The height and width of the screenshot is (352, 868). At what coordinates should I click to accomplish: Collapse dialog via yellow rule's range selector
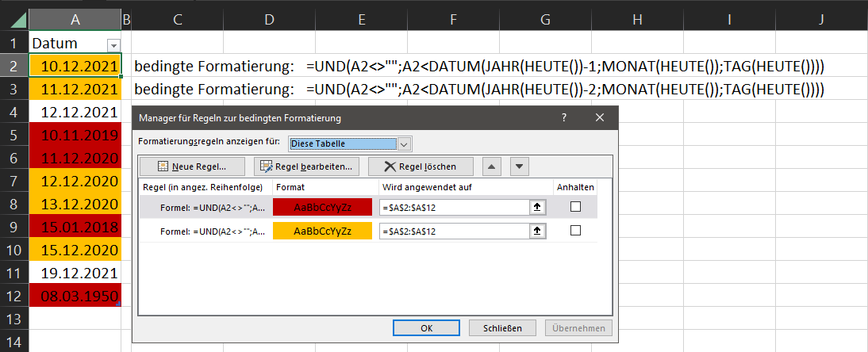539,231
